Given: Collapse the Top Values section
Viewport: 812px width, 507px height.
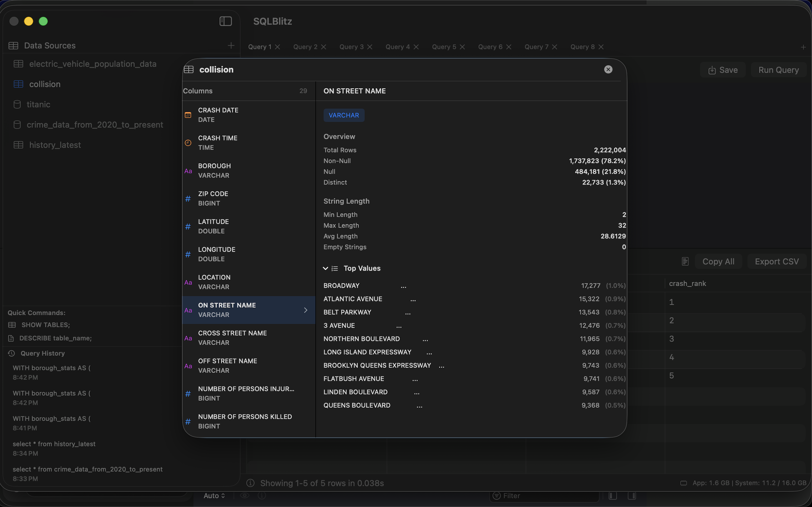Looking at the screenshot, I should click(326, 268).
